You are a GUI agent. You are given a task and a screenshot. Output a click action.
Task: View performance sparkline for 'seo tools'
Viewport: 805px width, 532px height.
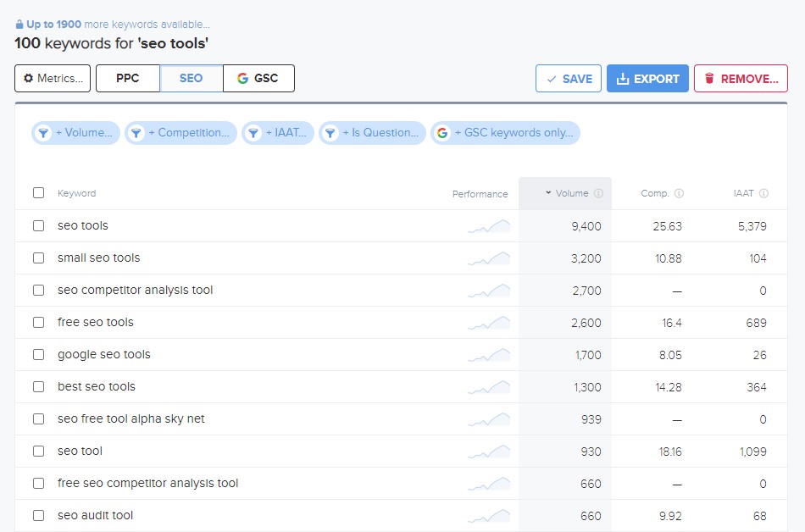point(489,226)
